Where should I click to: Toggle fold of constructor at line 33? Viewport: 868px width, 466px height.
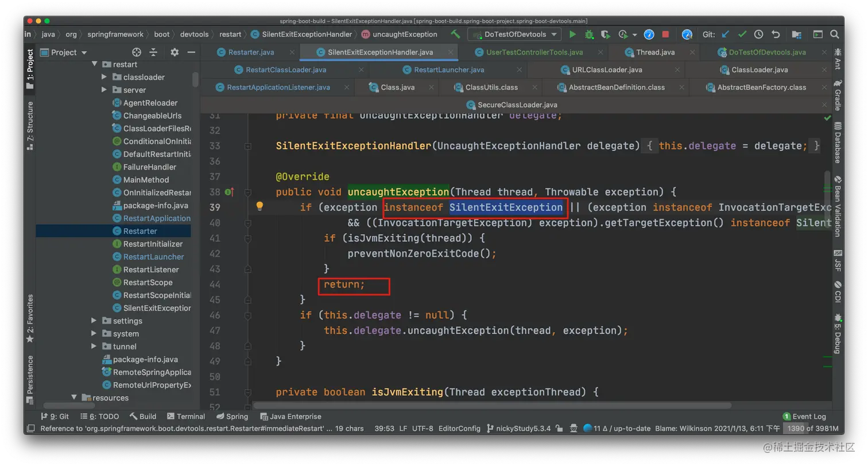click(248, 146)
